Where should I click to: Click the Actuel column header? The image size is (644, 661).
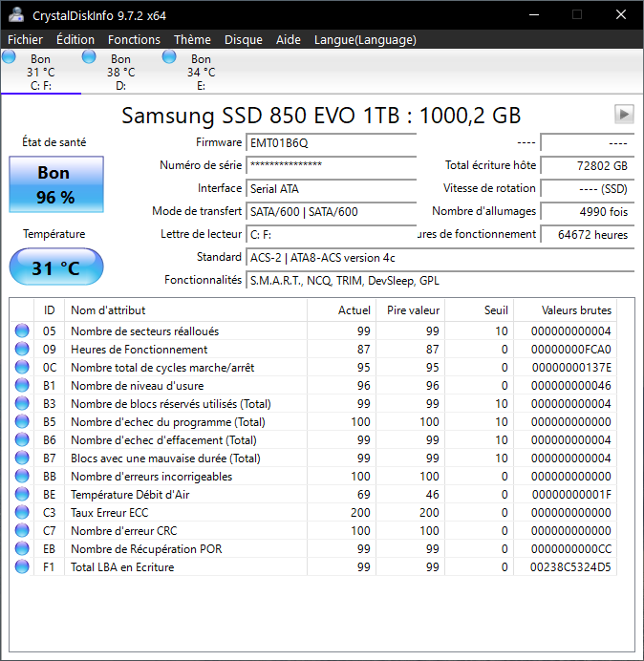point(342,310)
